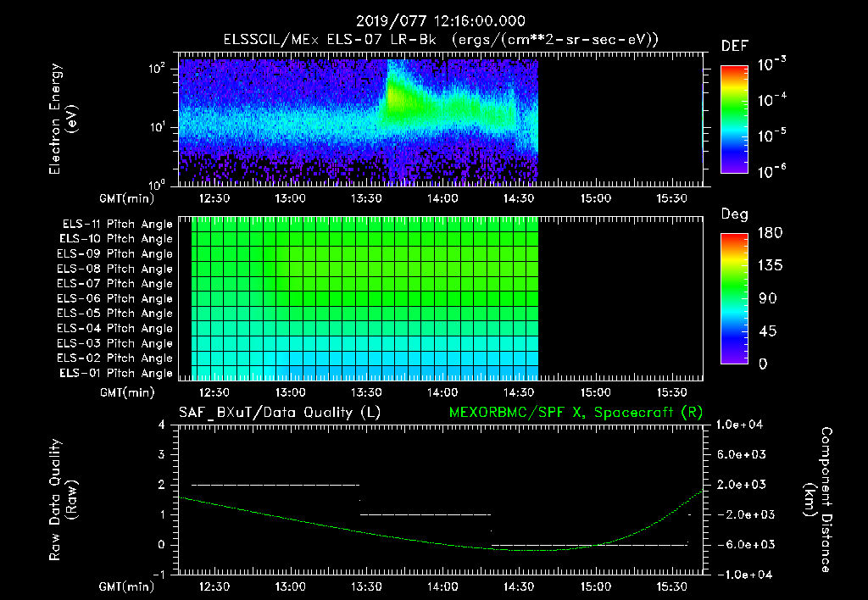Click 13:00 time tick under the data quality plot

coord(291,586)
